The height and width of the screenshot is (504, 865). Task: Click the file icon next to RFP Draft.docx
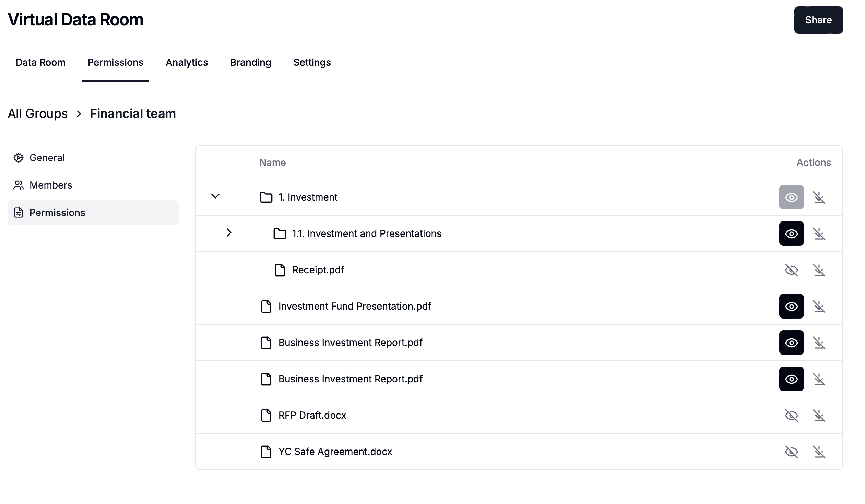266,415
